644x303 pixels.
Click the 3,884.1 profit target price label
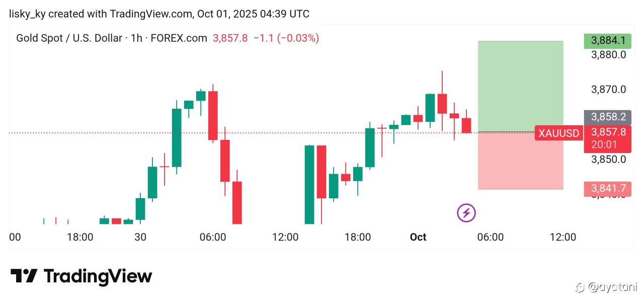pos(608,41)
